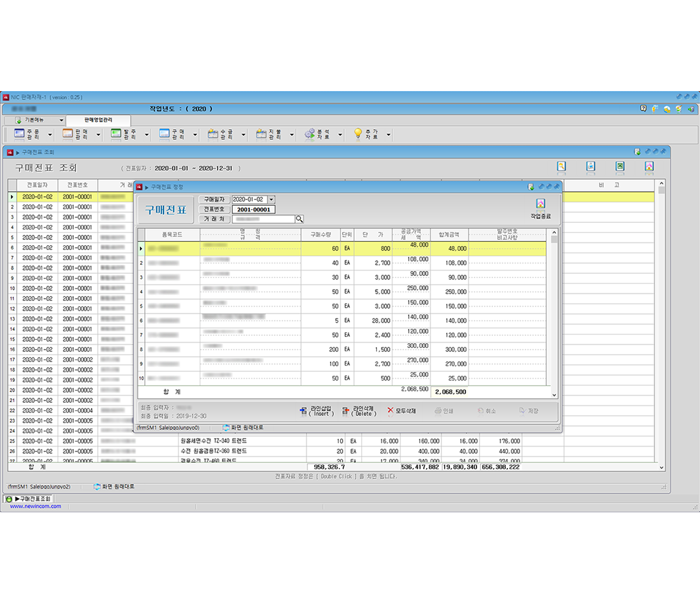The height and width of the screenshot is (604, 700).
Task: Click 모두삭제 with the red X
Action: point(401,411)
